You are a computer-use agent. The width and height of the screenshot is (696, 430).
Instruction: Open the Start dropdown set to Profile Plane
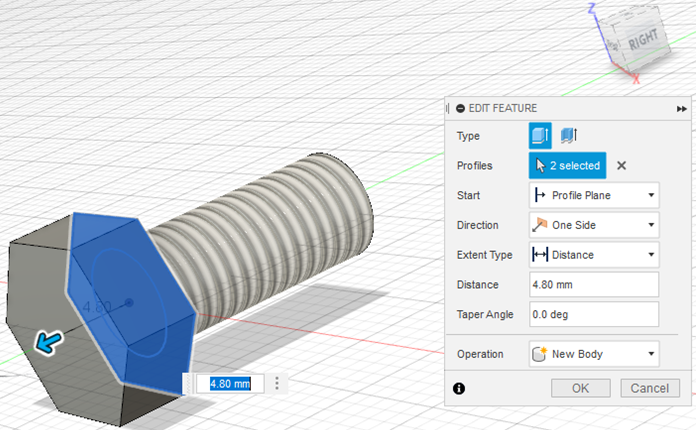coord(594,195)
